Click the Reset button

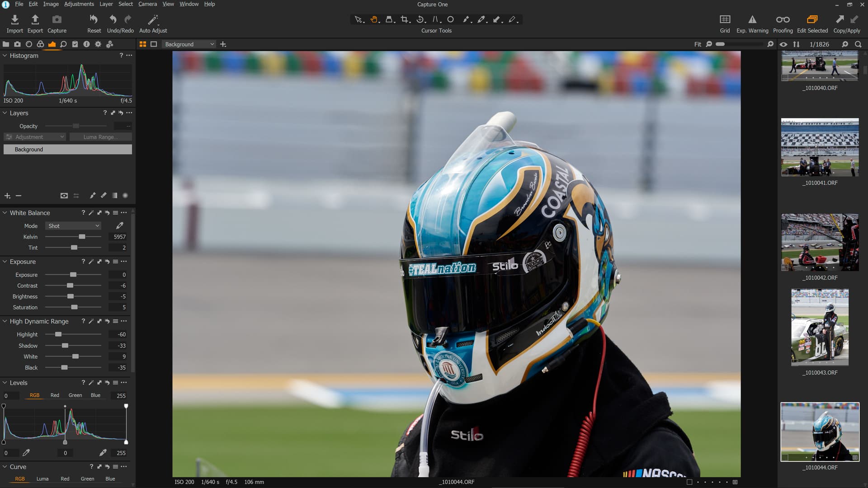click(94, 19)
